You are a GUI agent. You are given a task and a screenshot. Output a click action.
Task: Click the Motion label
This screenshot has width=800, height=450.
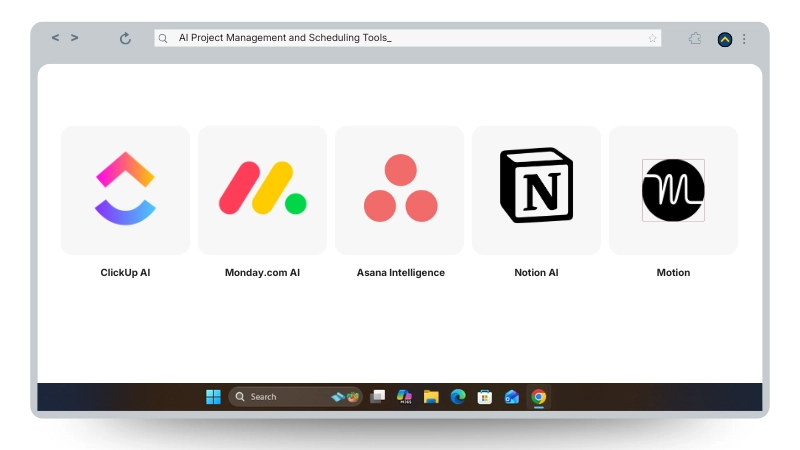coord(673,272)
